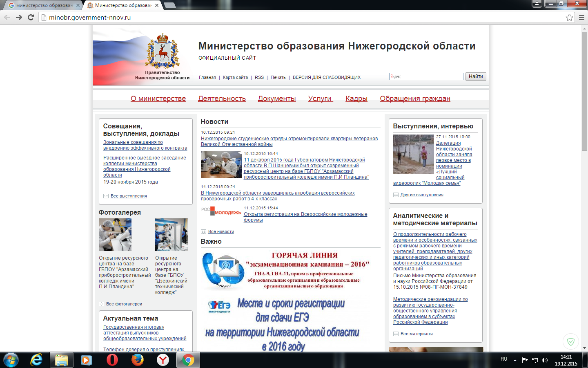Open 'О министерстве' menu item

pyautogui.click(x=158, y=99)
